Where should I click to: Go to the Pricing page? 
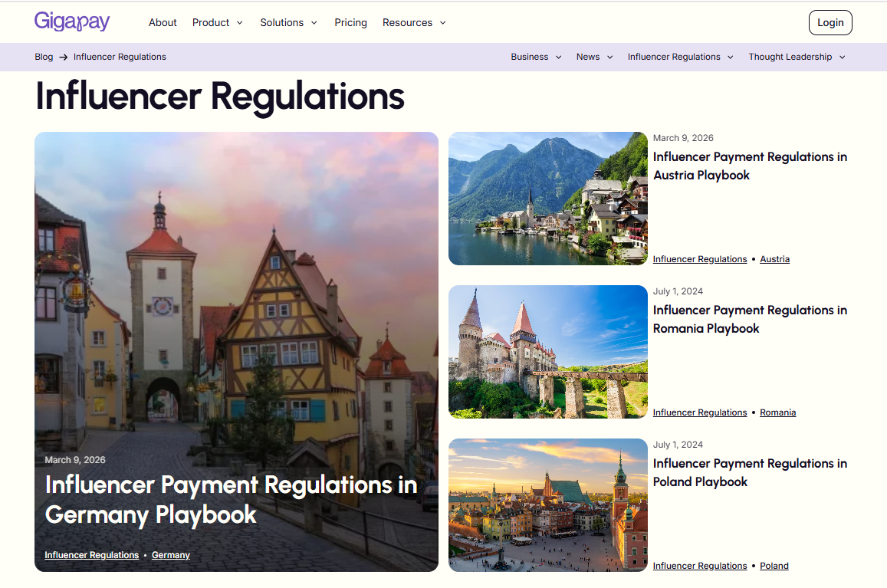pyautogui.click(x=350, y=23)
